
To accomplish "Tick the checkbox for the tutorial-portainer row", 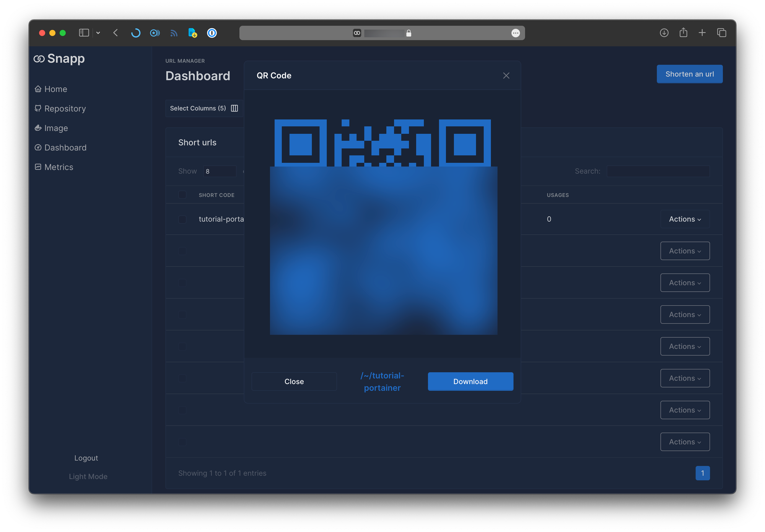I will coord(182,219).
